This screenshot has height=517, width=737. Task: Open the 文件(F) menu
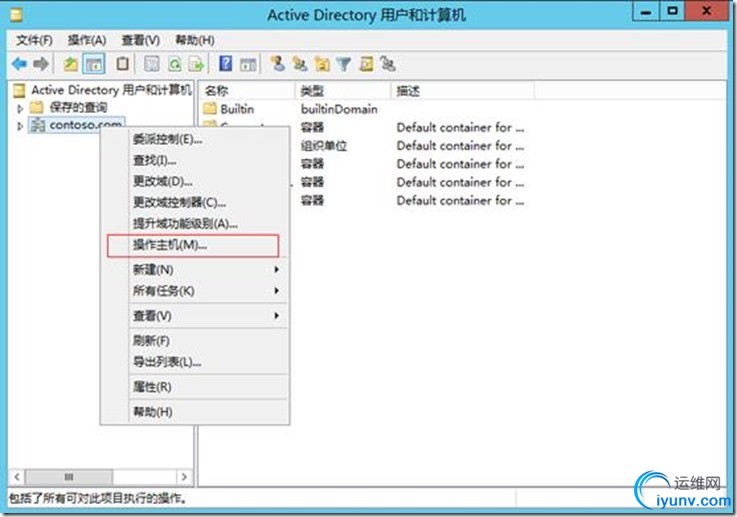click(34, 40)
